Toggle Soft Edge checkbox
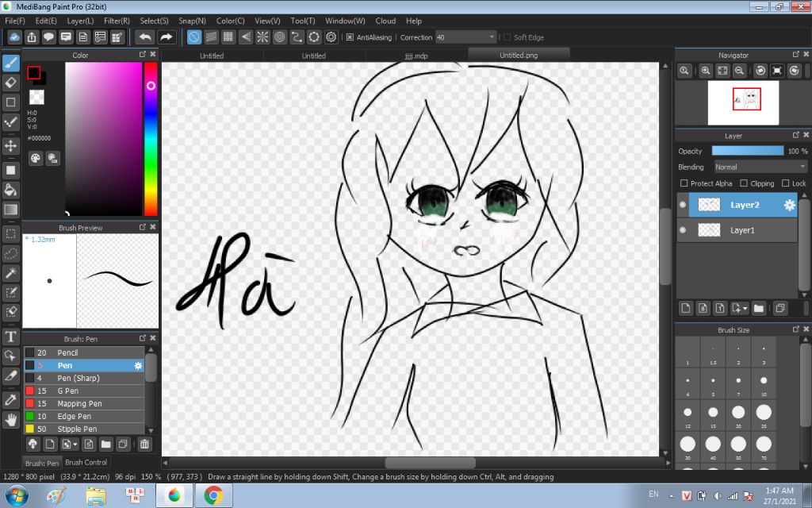The height and width of the screenshot is (508, 812). (x=507, y=37)
